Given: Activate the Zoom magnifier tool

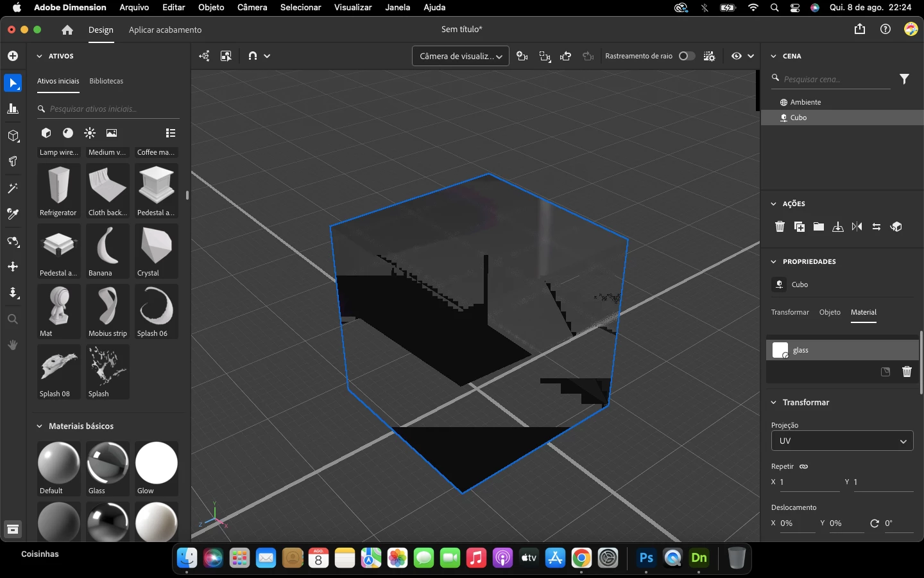Looking at the screenshot, I should [13, 319].
